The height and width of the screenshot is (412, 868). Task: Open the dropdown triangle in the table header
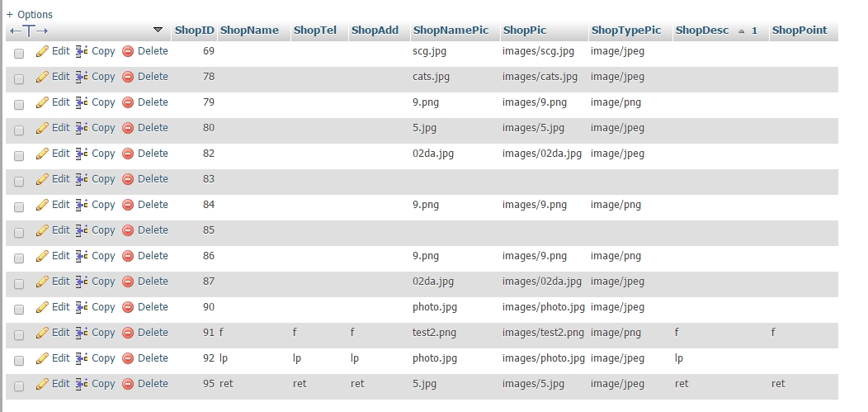[x=158, y=31]
